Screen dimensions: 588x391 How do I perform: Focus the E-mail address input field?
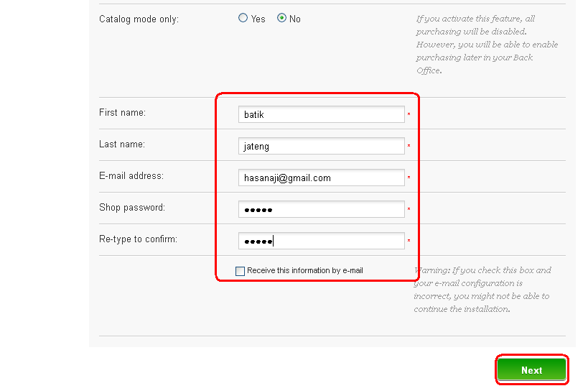[322, 178]
